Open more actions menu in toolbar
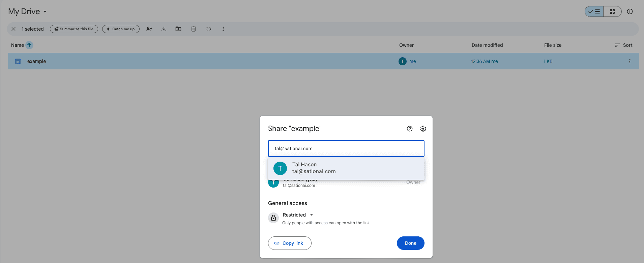The height and width of the screenshot is (263, 644). [223, 29]
